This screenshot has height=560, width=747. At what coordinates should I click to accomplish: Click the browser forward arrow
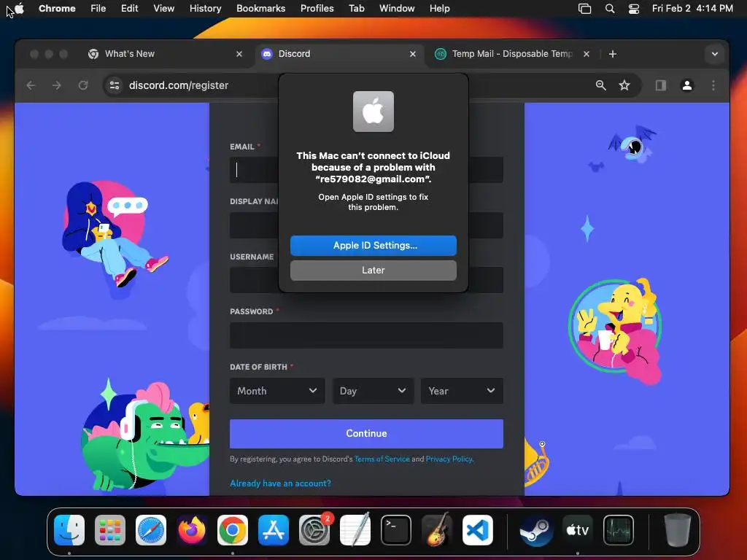point(57,85)
